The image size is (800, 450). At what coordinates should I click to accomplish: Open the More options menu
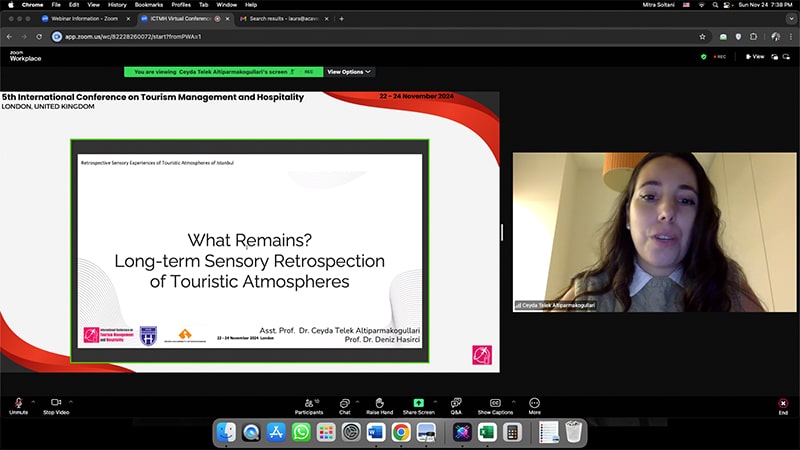pyautogui.click(x=534, y=403)
